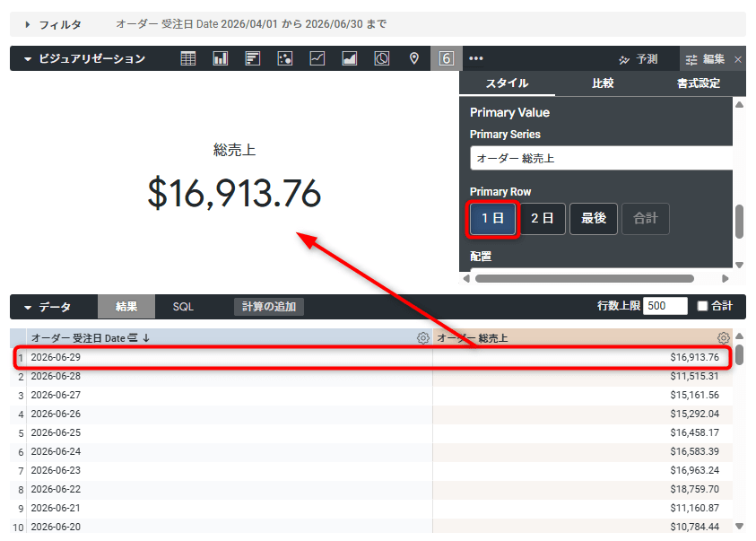Viewport: 756px width, 541px height.
Task: Select the pie chart visualization icon
Action: point(382,59)
